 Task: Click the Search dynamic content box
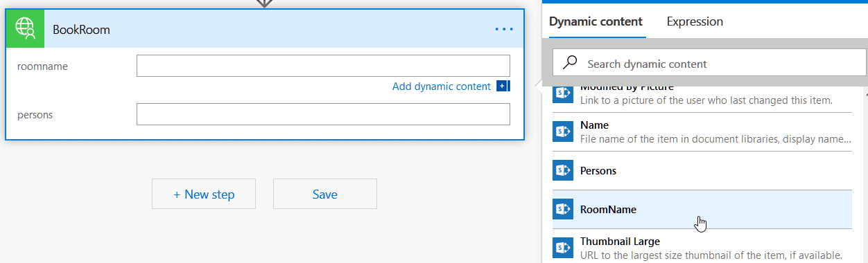point(709,63)
